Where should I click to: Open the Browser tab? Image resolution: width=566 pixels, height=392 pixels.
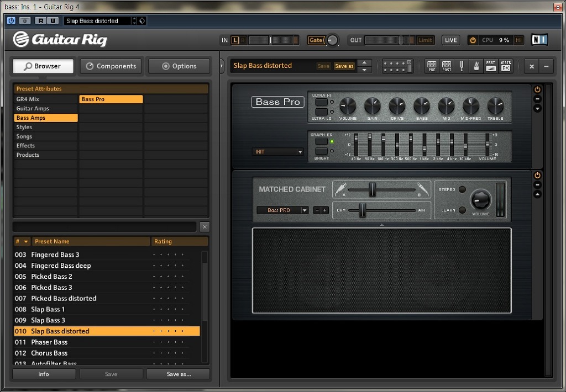(x=43, y=66)
